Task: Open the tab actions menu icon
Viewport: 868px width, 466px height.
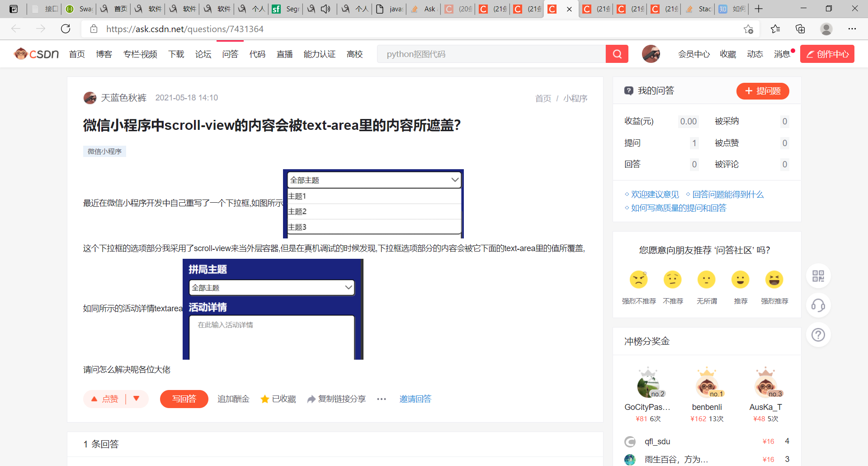Action: click(x=14, y=9)
